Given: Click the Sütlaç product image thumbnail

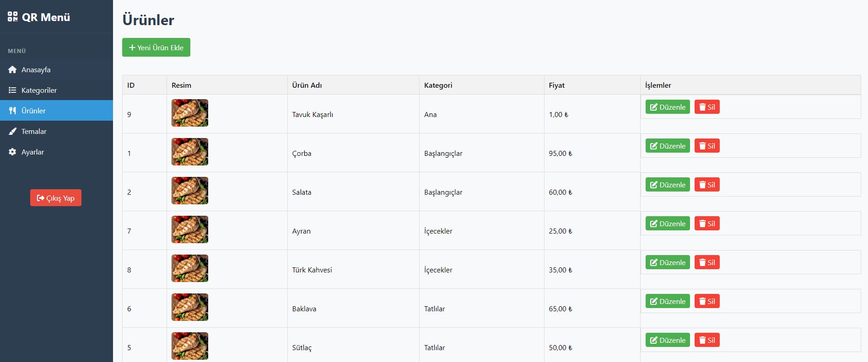Looking at the screenshot, I should (x=190, y=346).
